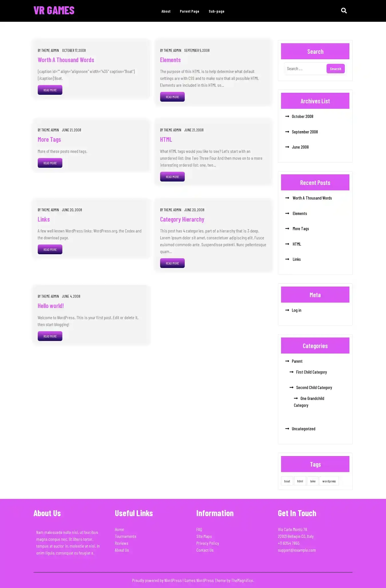The width and height of the screenshot is (386, 588).
Task: Select the wordpress tag
Action: 329,481
